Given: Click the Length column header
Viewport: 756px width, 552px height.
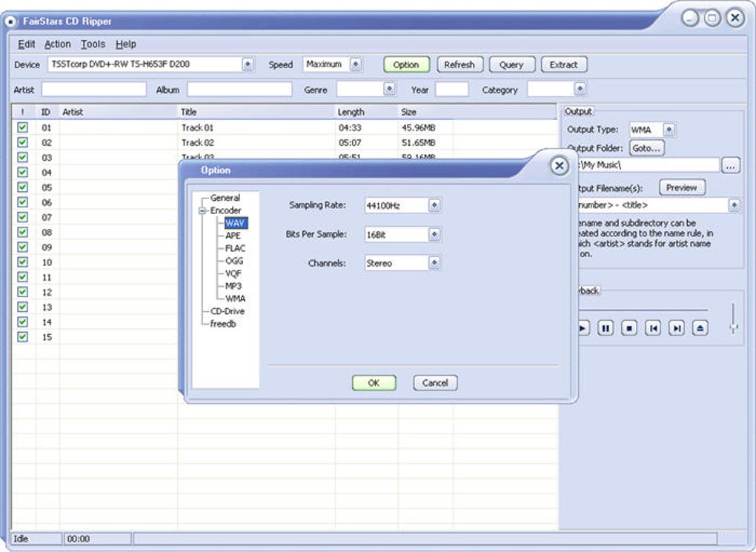Looking at the screenshot, I should point(366,112).
